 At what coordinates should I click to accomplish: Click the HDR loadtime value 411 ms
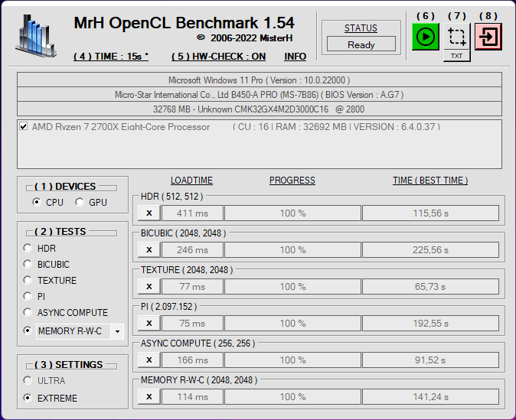[192, 213]
